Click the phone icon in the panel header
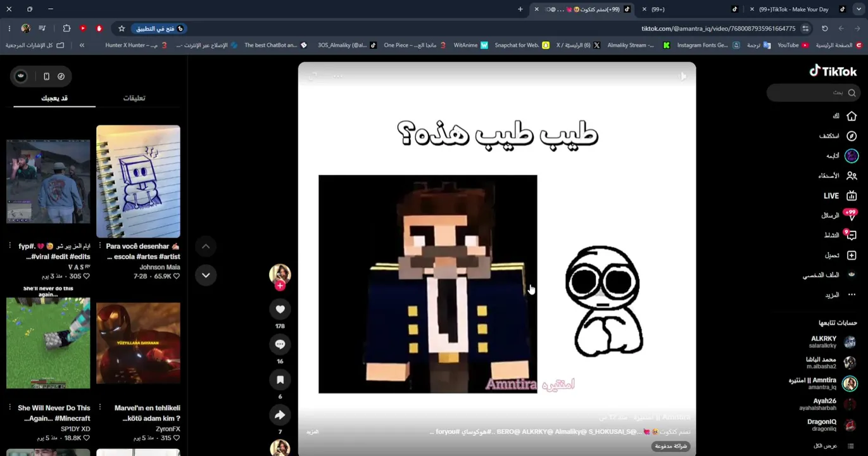Image resolution: width=868 pixels, height=456 pixels. (46, 76)
